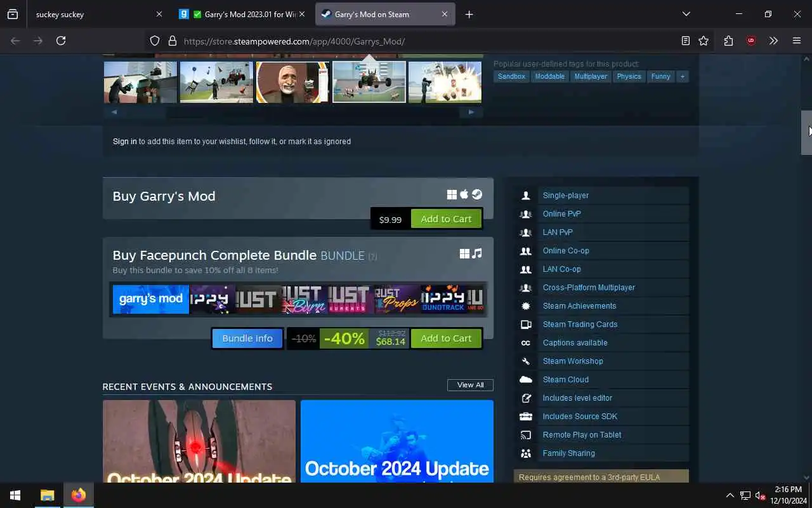Open File Explorer from the taskbar
Image resolution: width=812 pixels, height=508 pixels.
(x=48, y=495)
